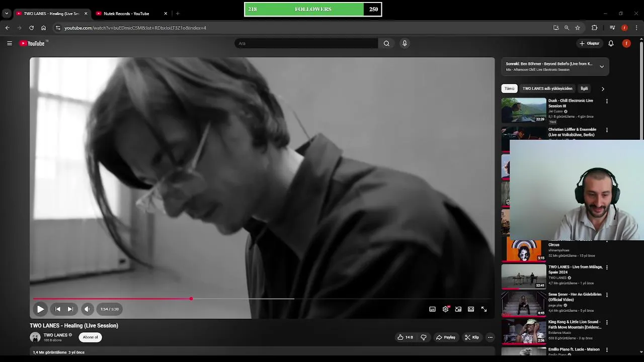Install app icon in address bar

click(556, 28)
